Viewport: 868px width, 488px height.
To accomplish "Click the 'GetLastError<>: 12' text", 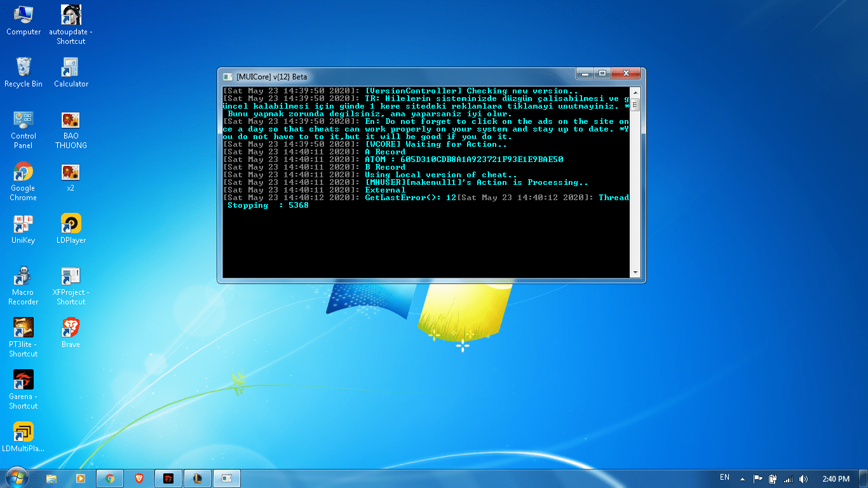I will click(x=410, y=198).
